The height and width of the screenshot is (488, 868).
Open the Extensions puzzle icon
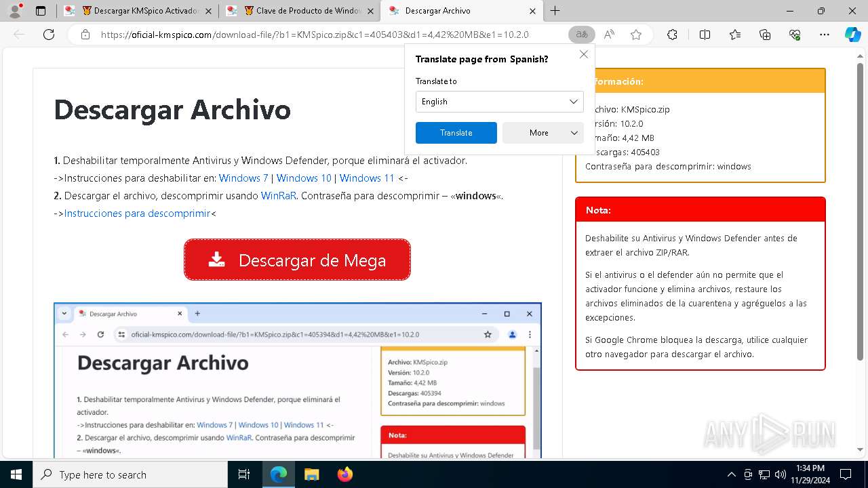(x=672, y=35)
